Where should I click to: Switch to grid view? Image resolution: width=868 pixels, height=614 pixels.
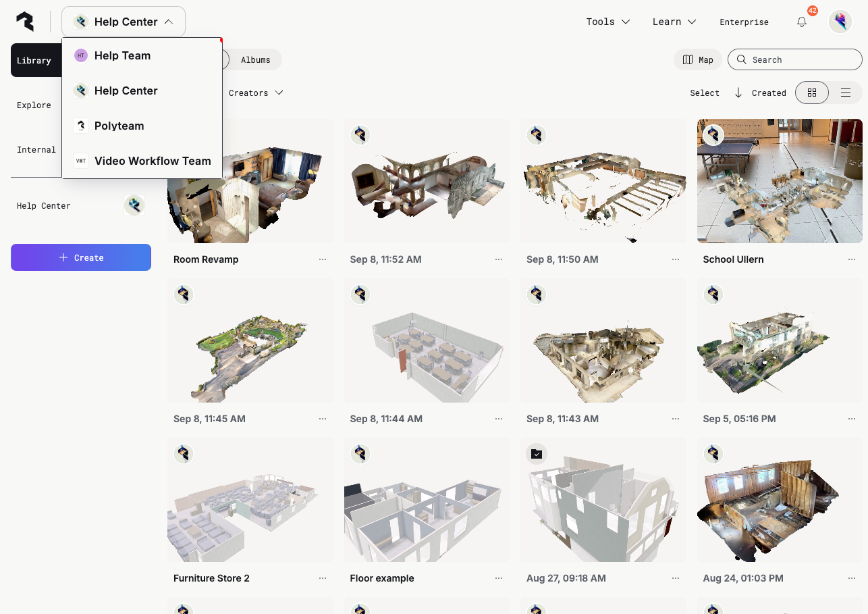[x=812, y=93]
